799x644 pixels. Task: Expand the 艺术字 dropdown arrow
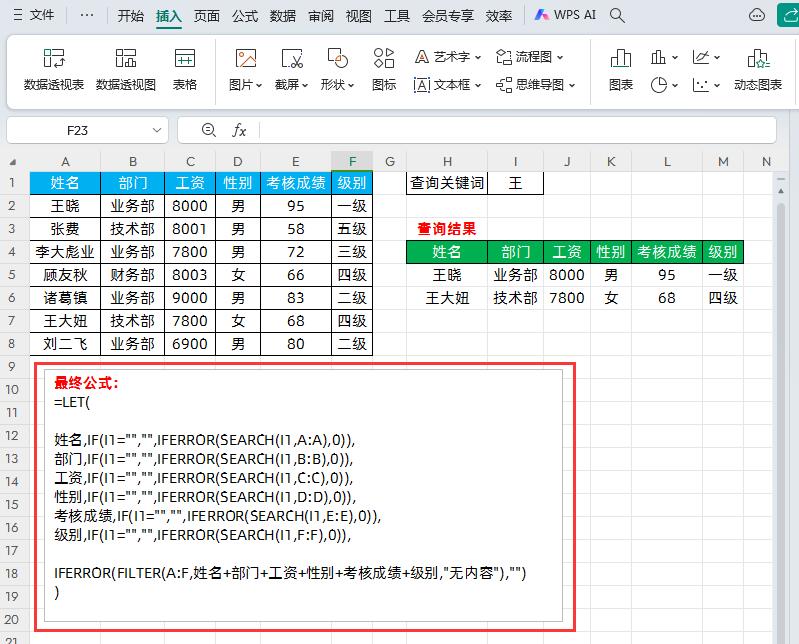tap(478, 57)
